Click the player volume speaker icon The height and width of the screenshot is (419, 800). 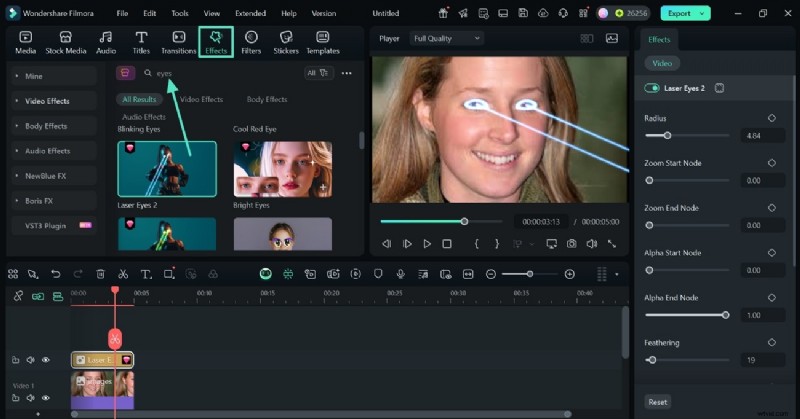click(x=592, y=244)
